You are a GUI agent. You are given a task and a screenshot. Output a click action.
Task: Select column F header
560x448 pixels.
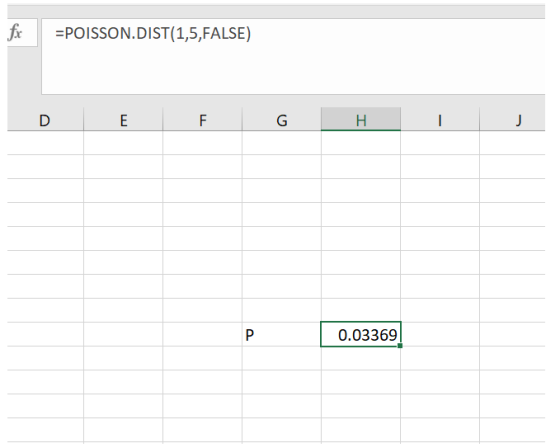(202, 120)
